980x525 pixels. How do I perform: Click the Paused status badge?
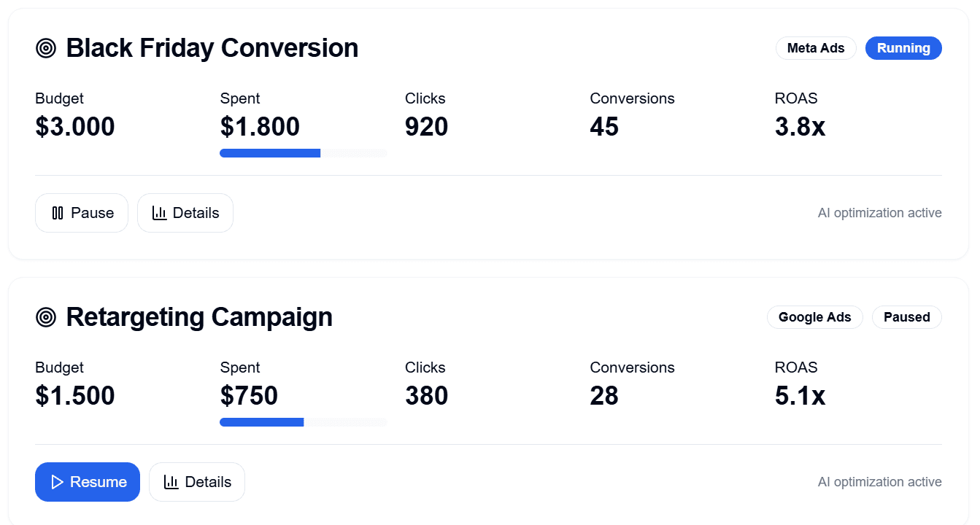click(906, 318)
